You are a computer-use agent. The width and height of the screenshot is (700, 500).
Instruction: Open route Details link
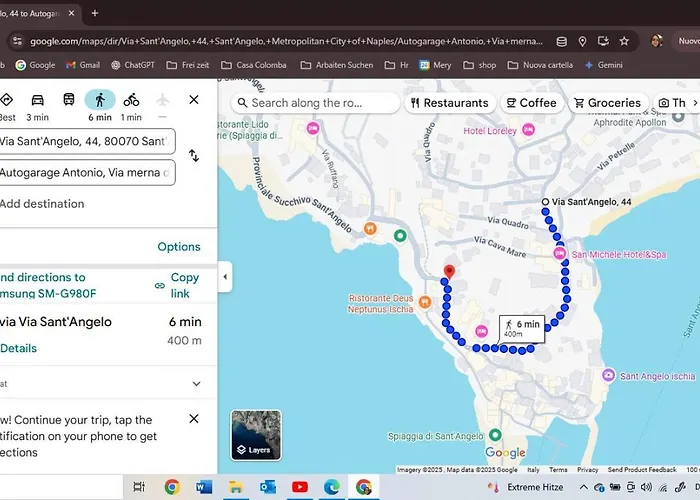click(x=18, y=348)
